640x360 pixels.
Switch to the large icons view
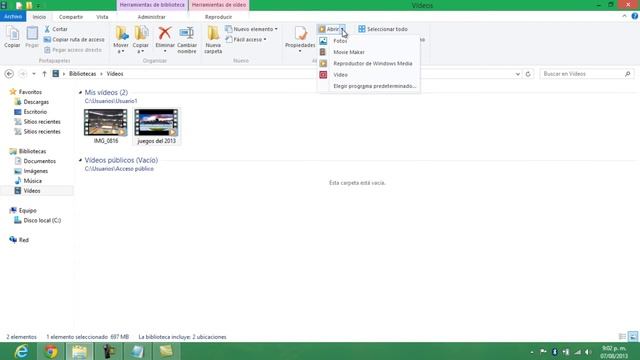[633, 337]
